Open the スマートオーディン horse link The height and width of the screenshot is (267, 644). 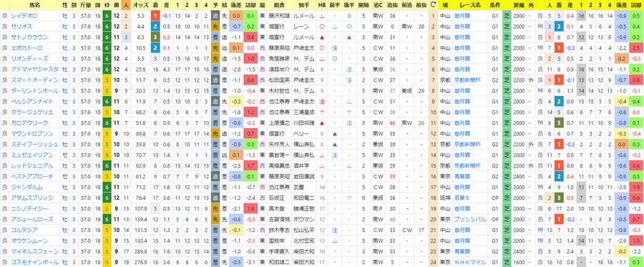35,79
